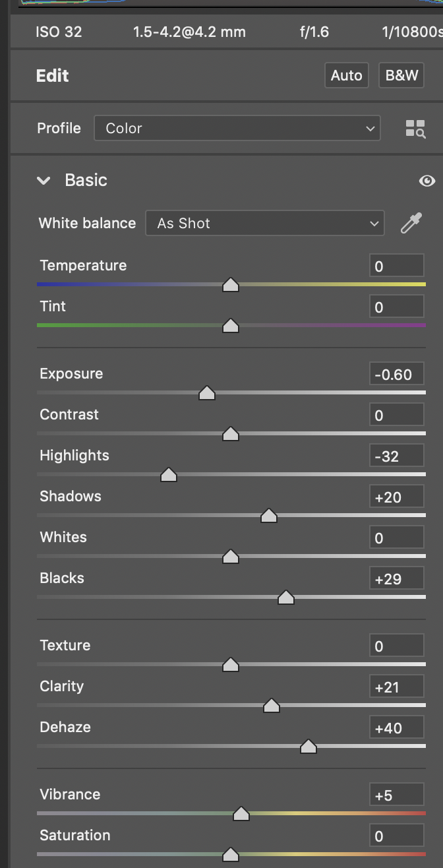
Task: Click the Highlights slider thumb
Action: [169, 475]
